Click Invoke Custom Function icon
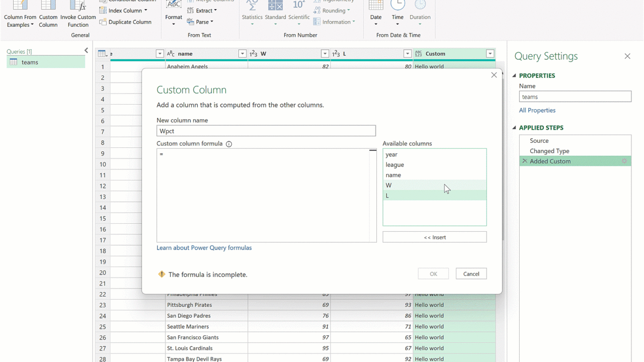 tap(78, 14)
